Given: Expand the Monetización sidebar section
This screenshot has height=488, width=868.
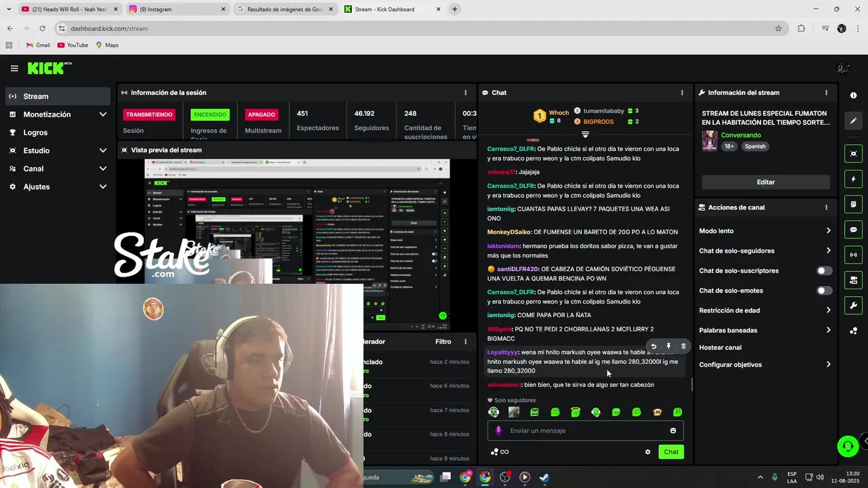Looking at the screenshot, I should 103,115.
